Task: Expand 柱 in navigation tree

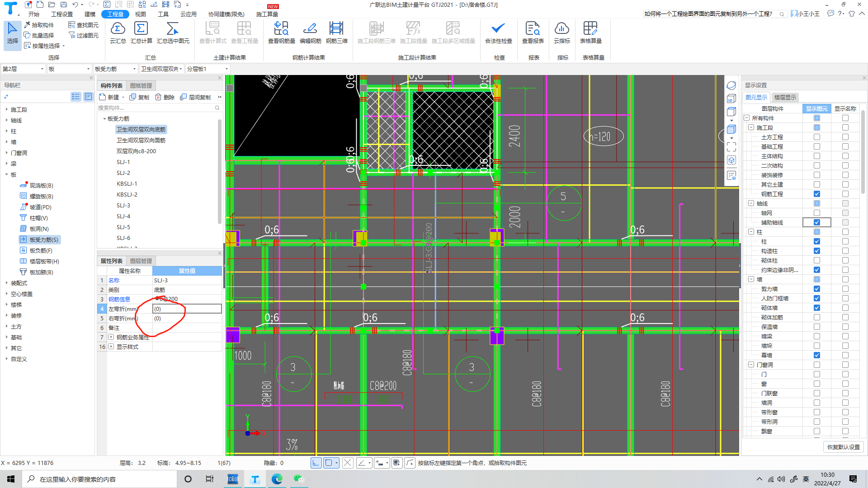Action: tap(6, 131)
